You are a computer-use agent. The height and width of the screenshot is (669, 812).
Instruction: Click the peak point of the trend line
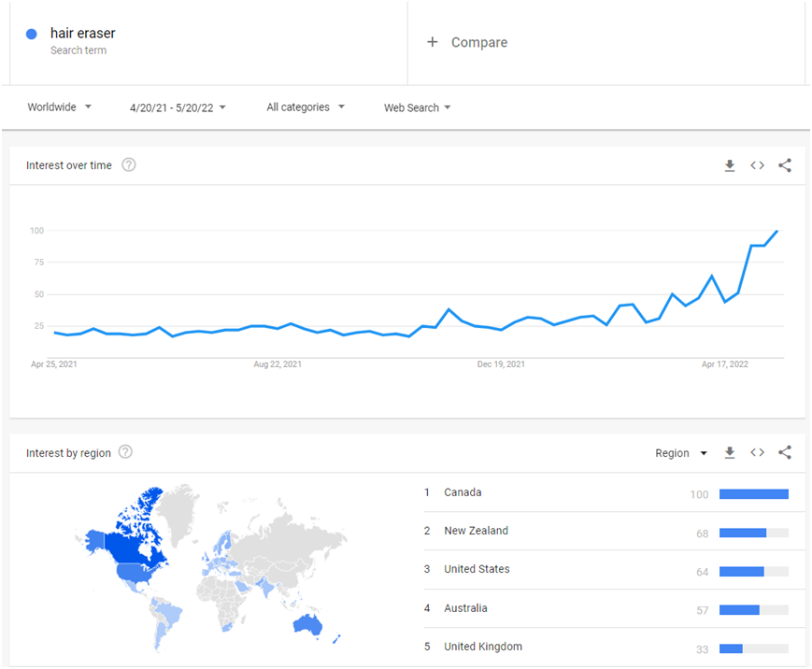[776, 231]
